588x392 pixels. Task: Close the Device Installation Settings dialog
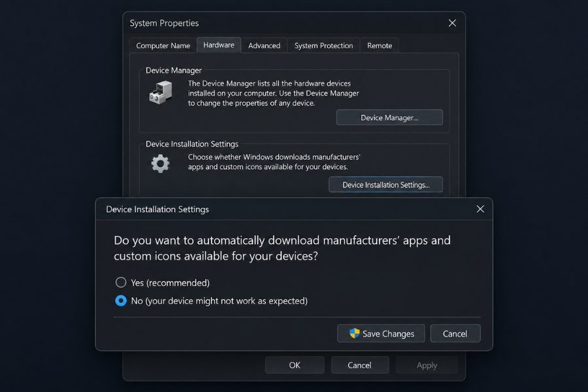pyautogui.click(x=480, y=209)
